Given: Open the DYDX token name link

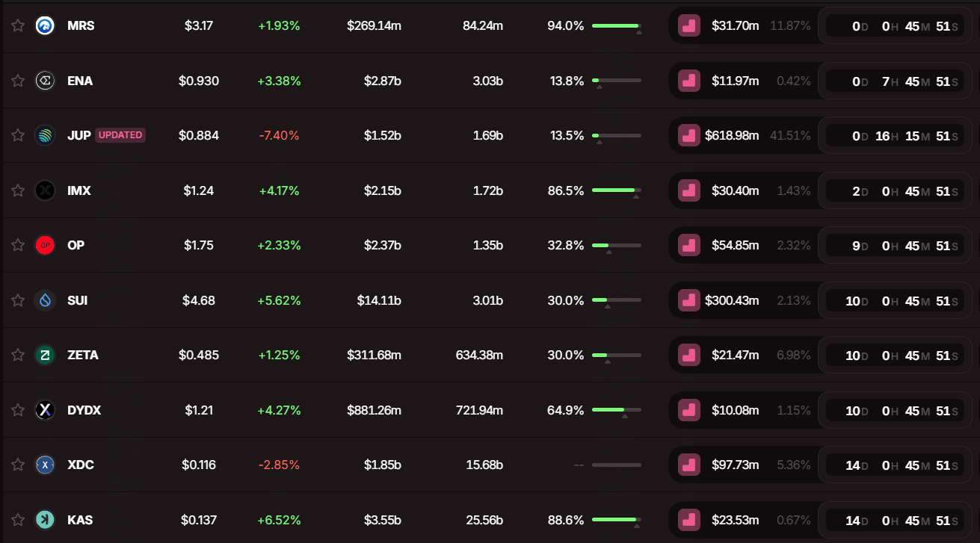Looking at the screenshot, I should [84, 410].
